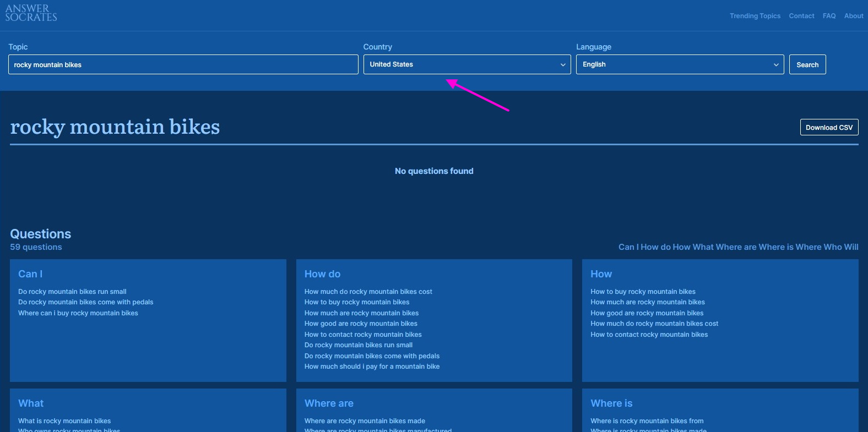
Task: Click the Search button
Action: pos(807,64)
